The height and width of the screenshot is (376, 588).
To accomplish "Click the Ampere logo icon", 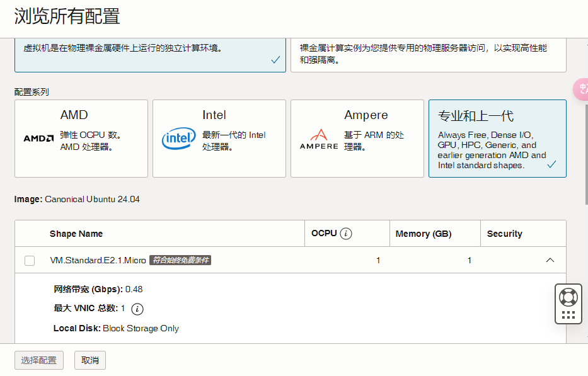I will pyautogui.click(x=319, y=139).
